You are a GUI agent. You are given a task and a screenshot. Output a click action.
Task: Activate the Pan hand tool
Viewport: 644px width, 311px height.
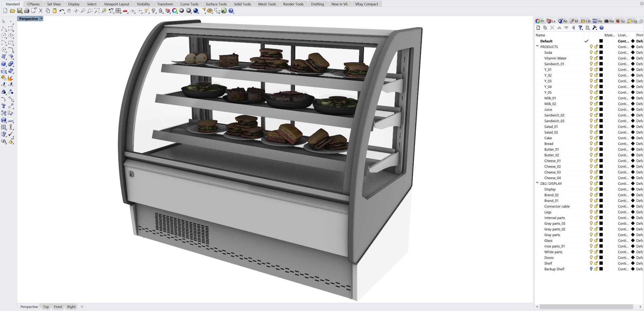[x=69, y=11]
